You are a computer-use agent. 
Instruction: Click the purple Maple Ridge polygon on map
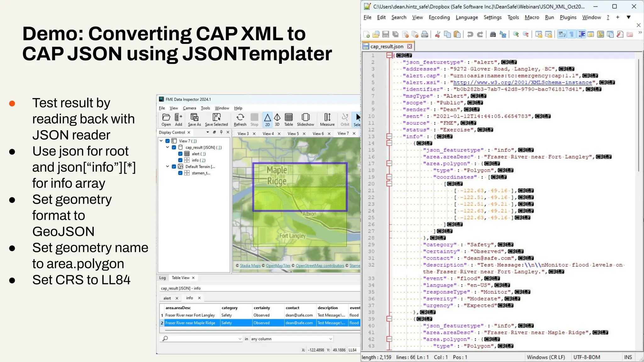(x=300, y=187)
